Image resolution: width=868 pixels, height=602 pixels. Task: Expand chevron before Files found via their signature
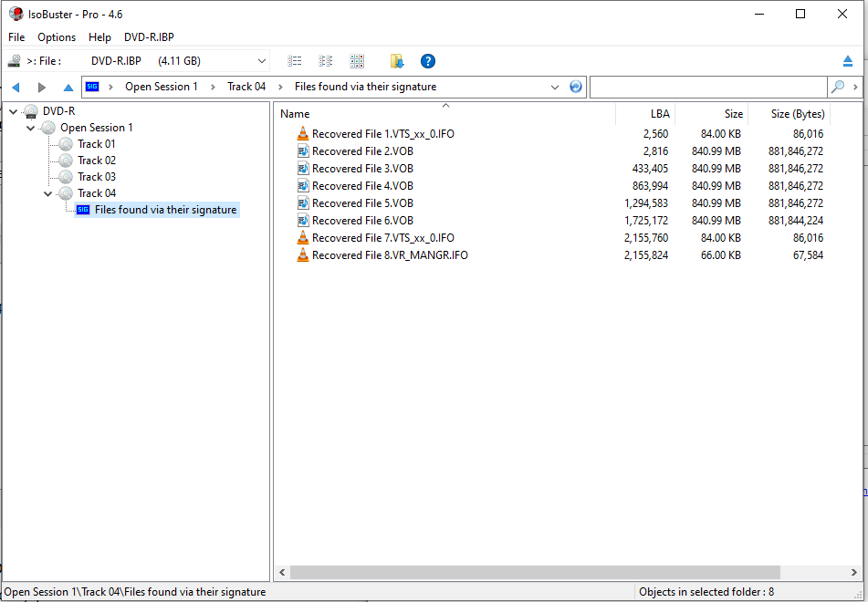280,87
